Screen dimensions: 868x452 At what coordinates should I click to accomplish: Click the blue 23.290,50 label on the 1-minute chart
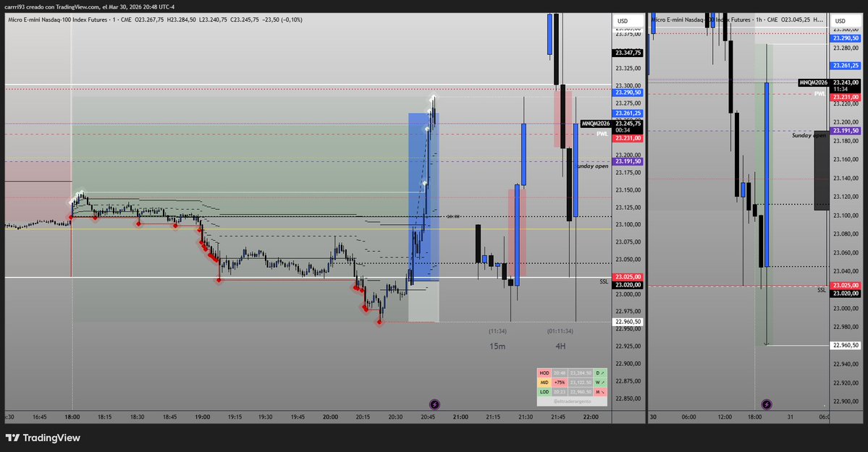pyautogui.click(x=628, y=93)
